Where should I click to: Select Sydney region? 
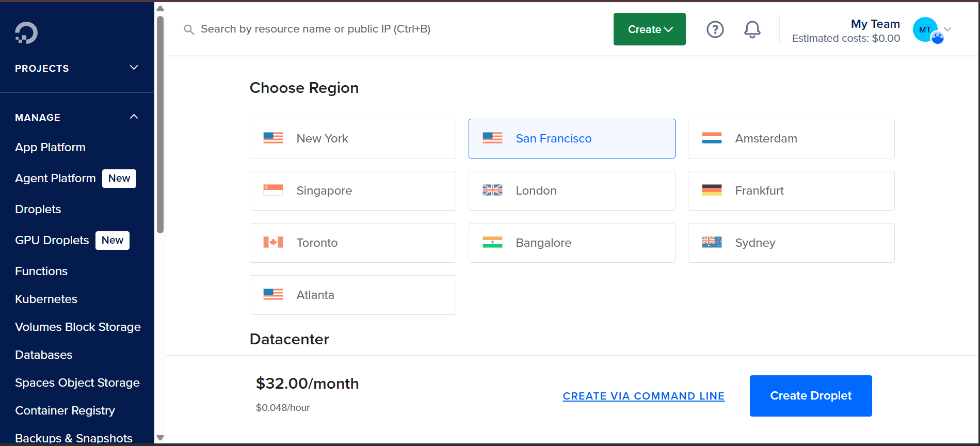(791, 243)
